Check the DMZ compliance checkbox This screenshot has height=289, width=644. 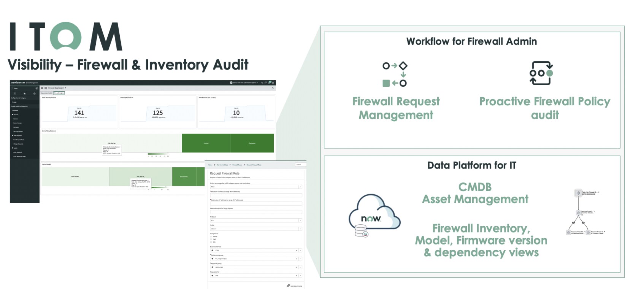(211, 239)
